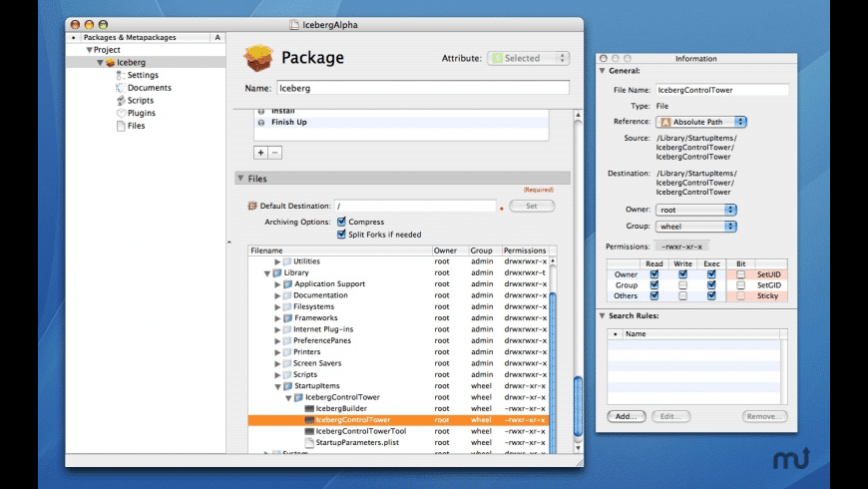868x489 pixels.
Task: Enable the SetUID bit checkbox
Action: pos(740,273)
